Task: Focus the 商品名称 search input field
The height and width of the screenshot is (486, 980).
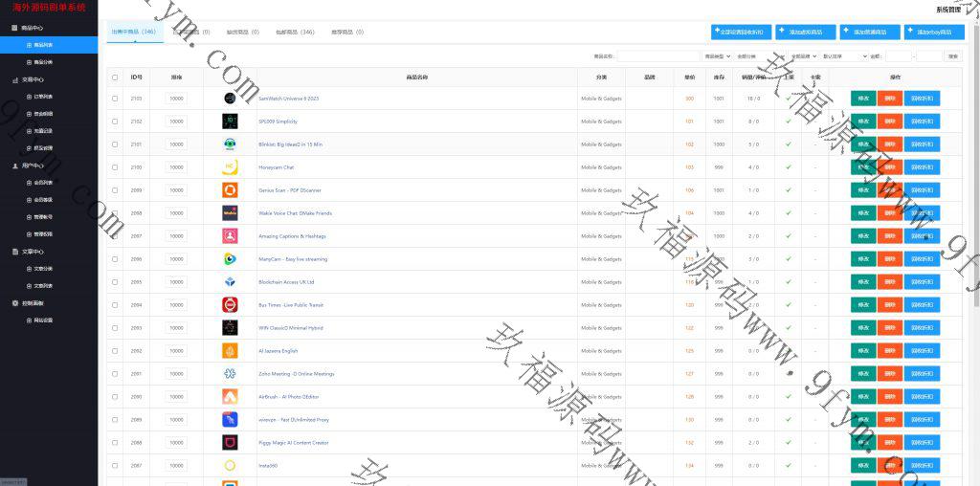Action: coord(657,56)
